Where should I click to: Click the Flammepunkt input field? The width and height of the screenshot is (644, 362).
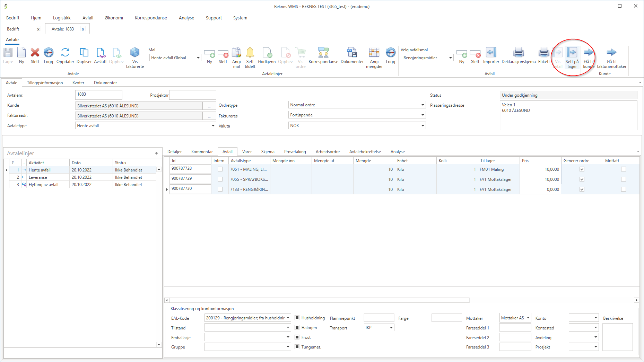379,318
